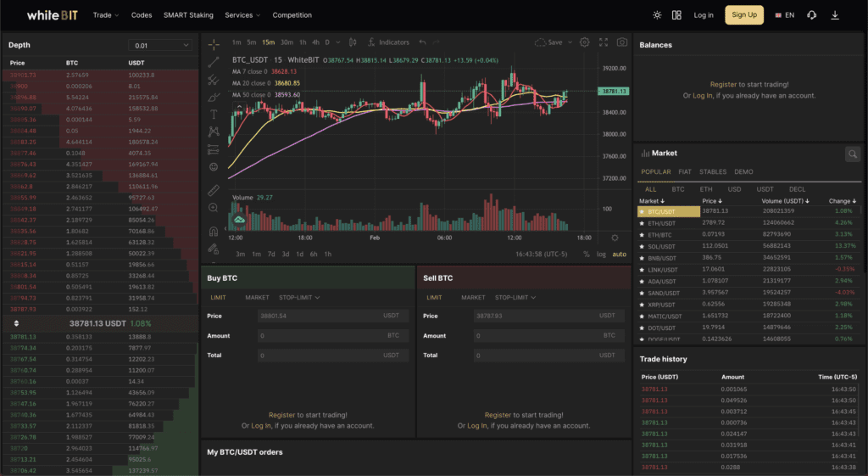The width and height of the screenshot is (868, 476).
Task: Toggle favorite star for SOL/USDT
Action: pos(642,247)
